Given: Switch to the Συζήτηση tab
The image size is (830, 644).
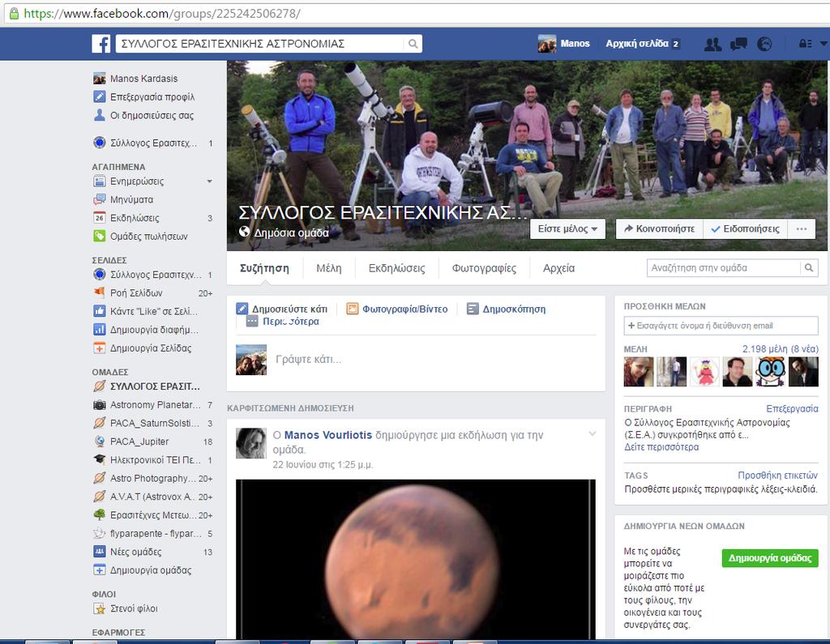Looking at the screenshot, I should click(265, 268).
